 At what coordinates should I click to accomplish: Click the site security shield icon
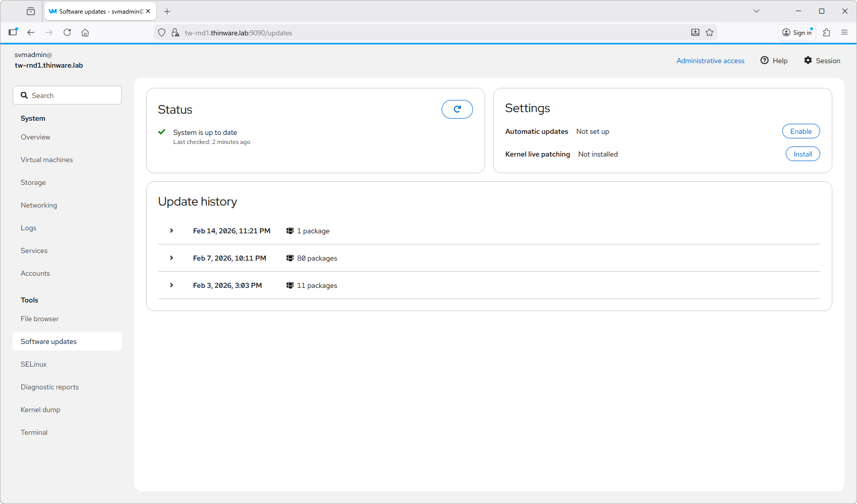click(162, 32)
